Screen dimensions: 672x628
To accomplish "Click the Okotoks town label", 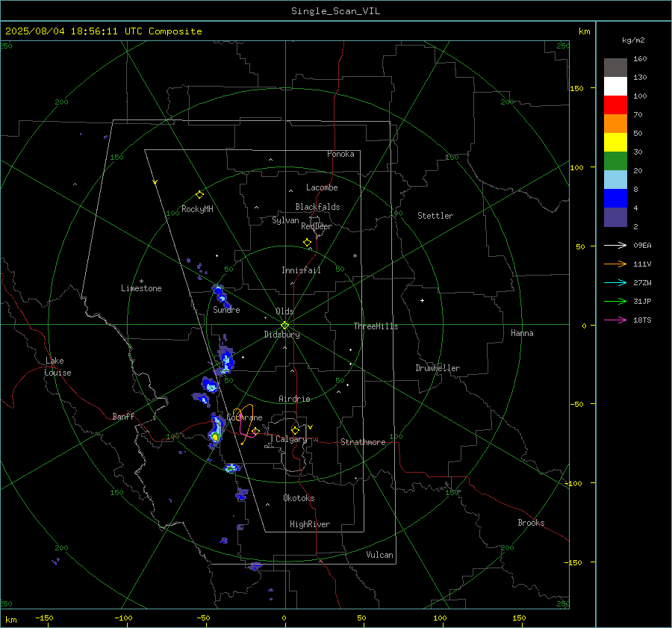I will (x=299, y=498).
